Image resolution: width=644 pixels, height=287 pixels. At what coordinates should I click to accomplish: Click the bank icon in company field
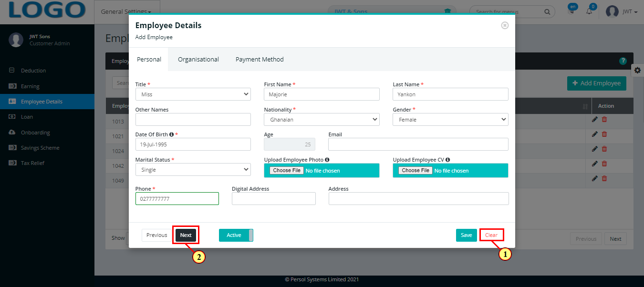click(x=447, y=11)
